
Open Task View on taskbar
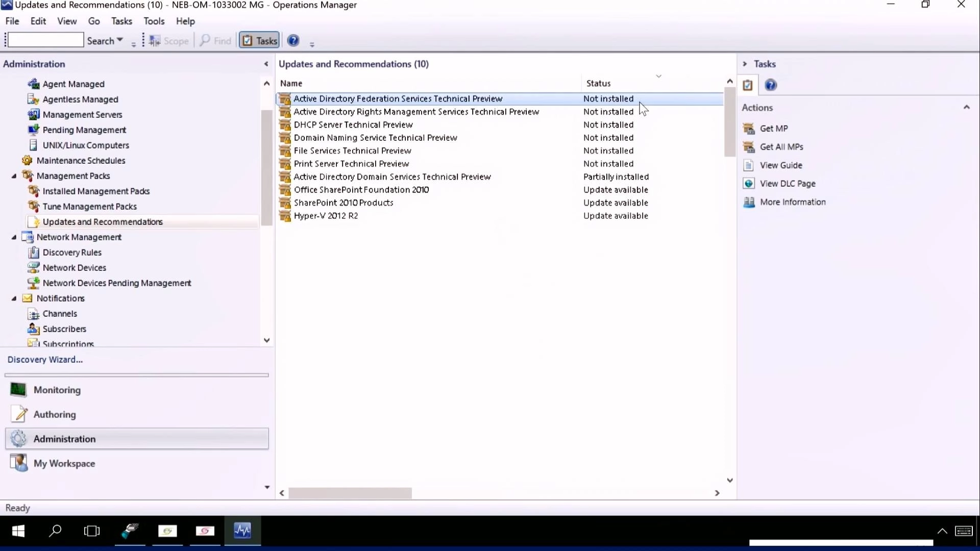[x=92, y=531]
